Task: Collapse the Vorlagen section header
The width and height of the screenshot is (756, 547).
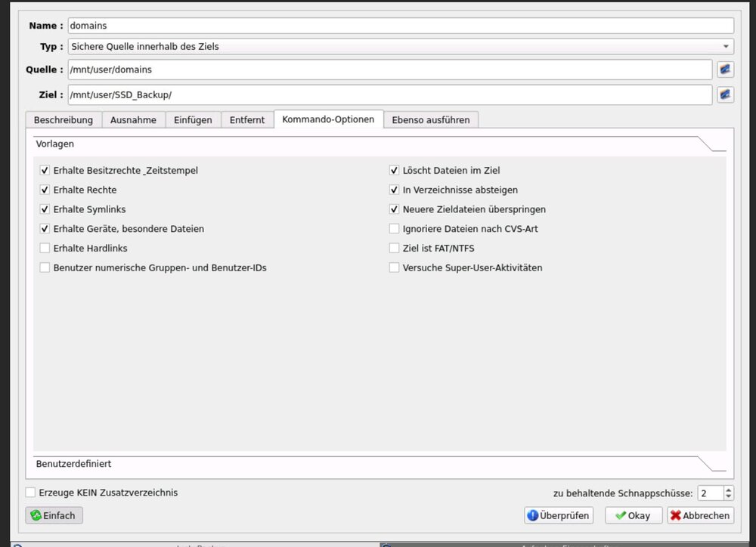Action: 380,144
